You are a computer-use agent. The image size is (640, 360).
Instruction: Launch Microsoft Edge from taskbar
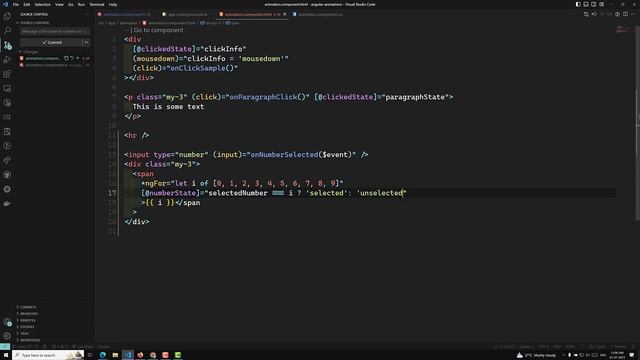(102, 355)
